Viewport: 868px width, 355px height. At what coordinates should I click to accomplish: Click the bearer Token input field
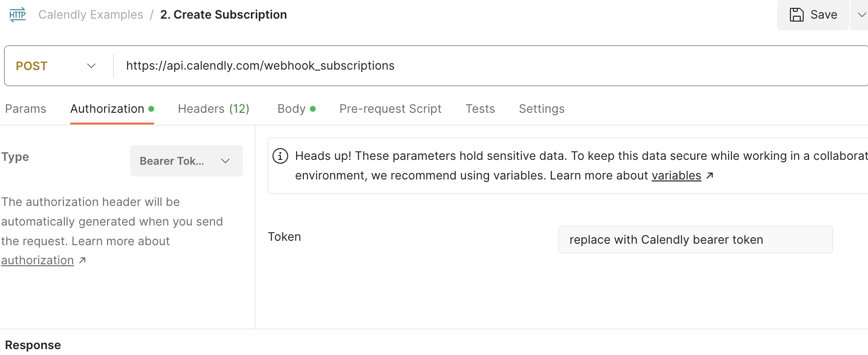[x=695, y=239]
